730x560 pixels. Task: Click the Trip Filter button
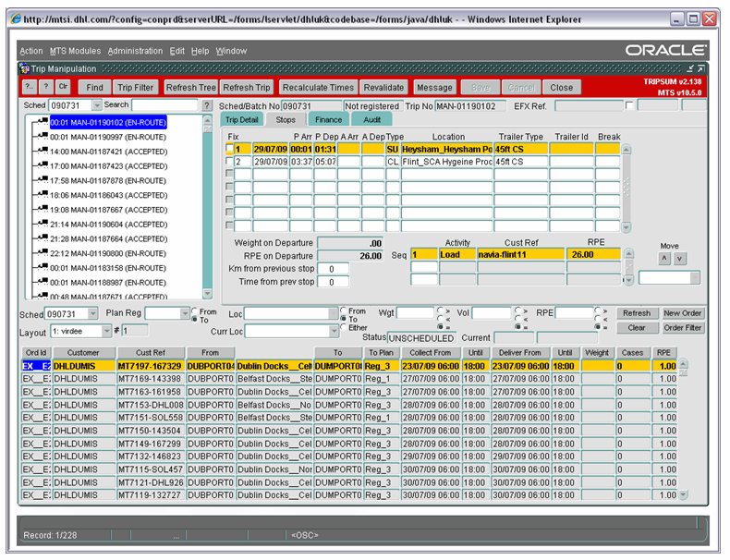[x=135, y=87]
